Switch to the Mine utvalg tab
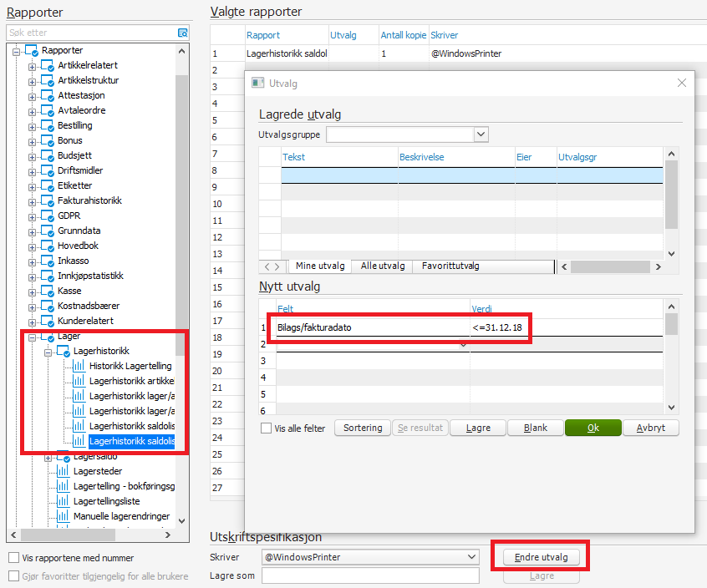The height and width of the screenshot is (588, 707). (320, 266)
